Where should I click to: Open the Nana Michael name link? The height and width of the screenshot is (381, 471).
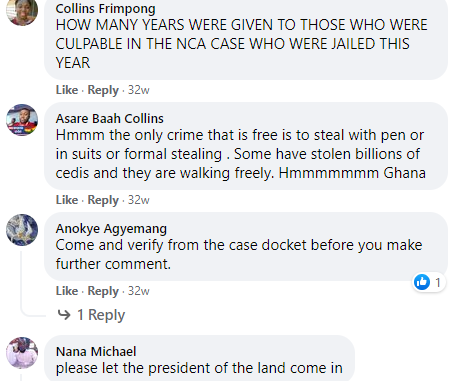(96, 352)
